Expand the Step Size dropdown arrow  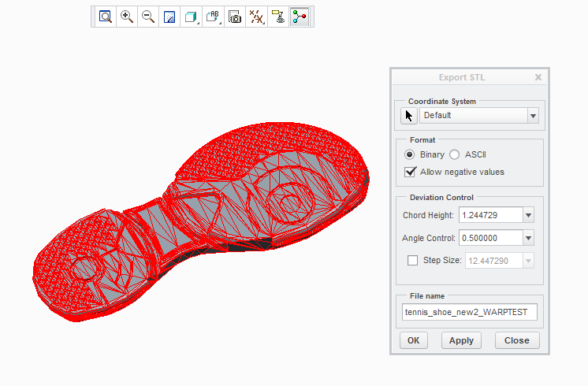pos(528,261)
